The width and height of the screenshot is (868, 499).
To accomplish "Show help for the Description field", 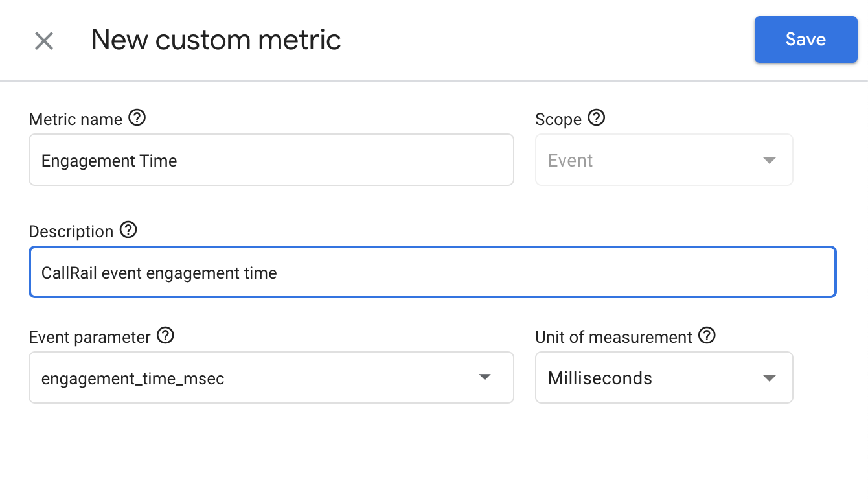I will click(128, 230).
